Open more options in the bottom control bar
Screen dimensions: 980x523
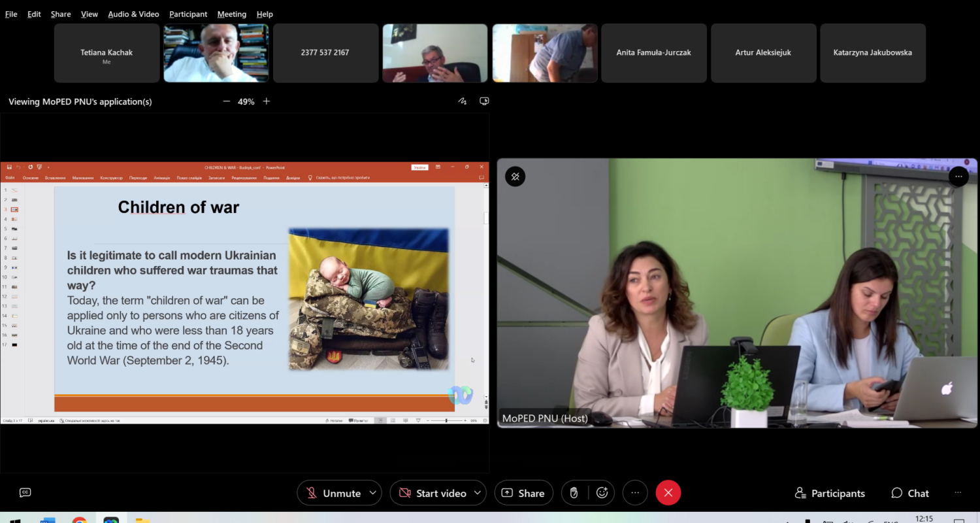tap(634, 493)
